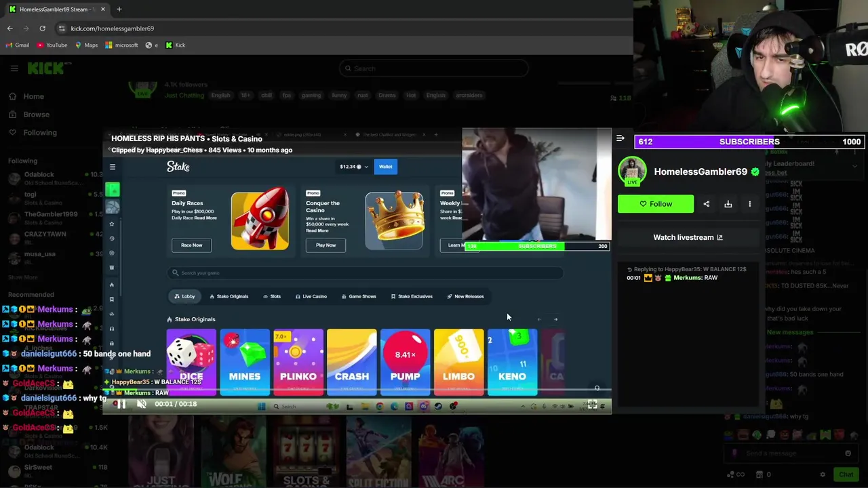This screenshot has width=868, height=488.
Task: Open Maps bookmark
Action: 86,45
